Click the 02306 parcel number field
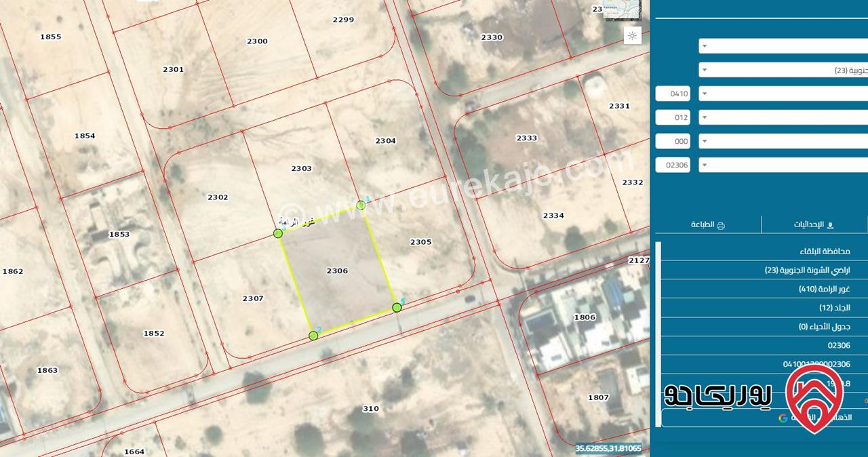The image size is (868, 457). pyautogui.click(x=673, y=165)
